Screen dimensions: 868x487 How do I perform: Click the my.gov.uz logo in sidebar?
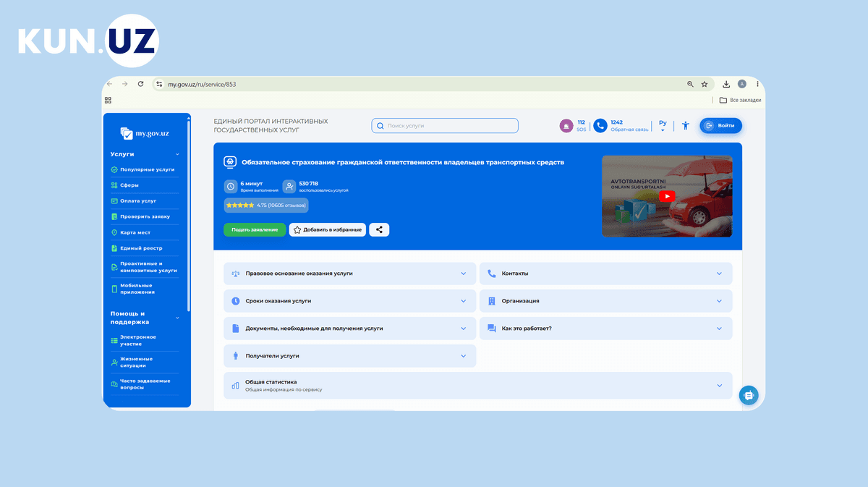coord(145,133)
